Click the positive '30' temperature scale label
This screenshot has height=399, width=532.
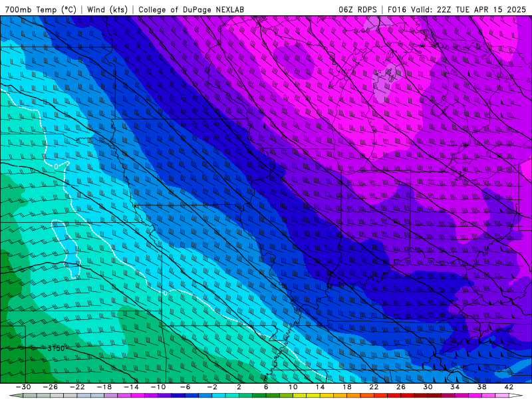pos(428,387)
